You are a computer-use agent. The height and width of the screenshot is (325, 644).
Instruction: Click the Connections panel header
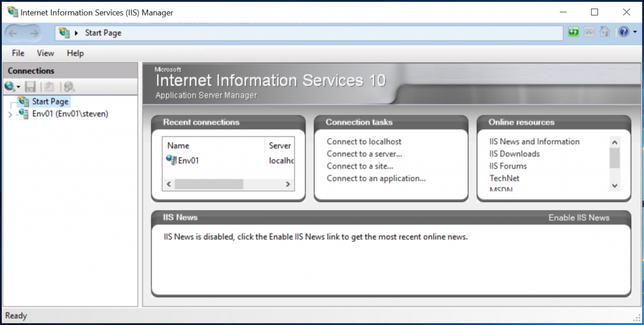(x=70, y=71)
